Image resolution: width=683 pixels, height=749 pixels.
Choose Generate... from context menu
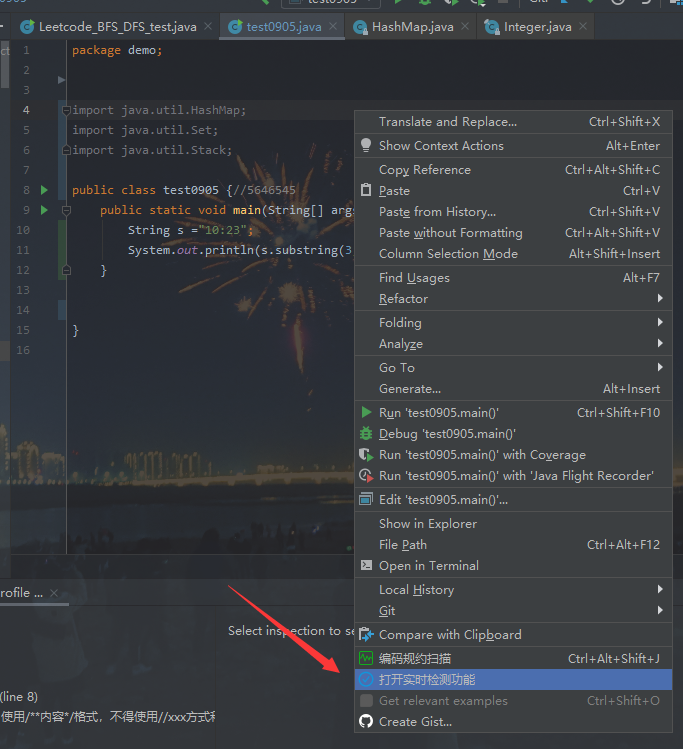513,388
